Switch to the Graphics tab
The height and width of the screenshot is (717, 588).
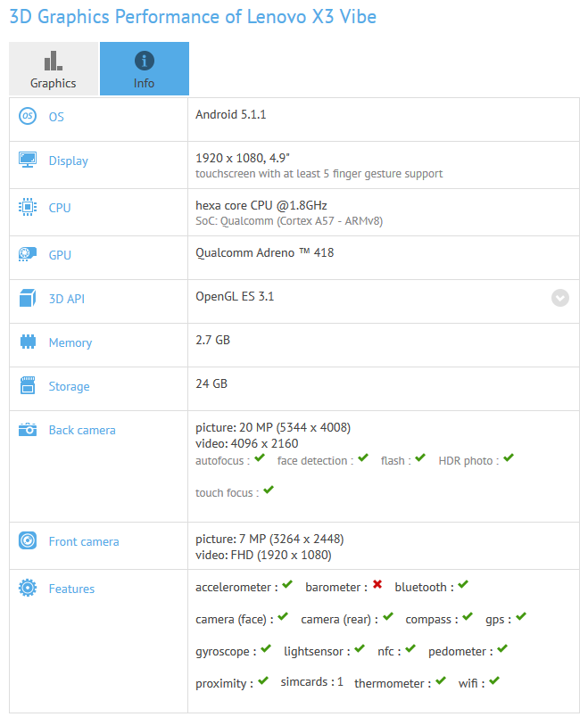click(x=53, y=69)
